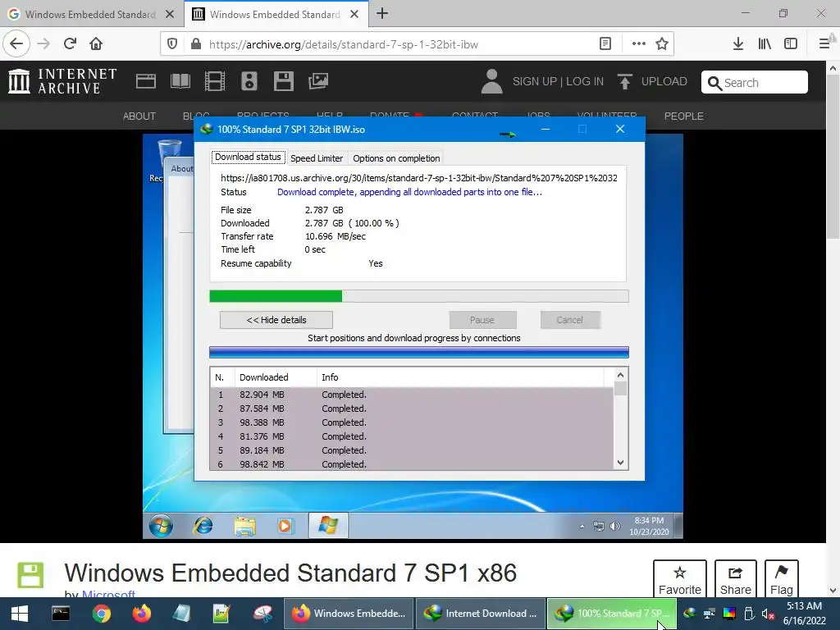Switch to first Windows Embedded Standard browser tab
Image resolution: width=840 pixels, height=630 pixels.
coord(90,14)
